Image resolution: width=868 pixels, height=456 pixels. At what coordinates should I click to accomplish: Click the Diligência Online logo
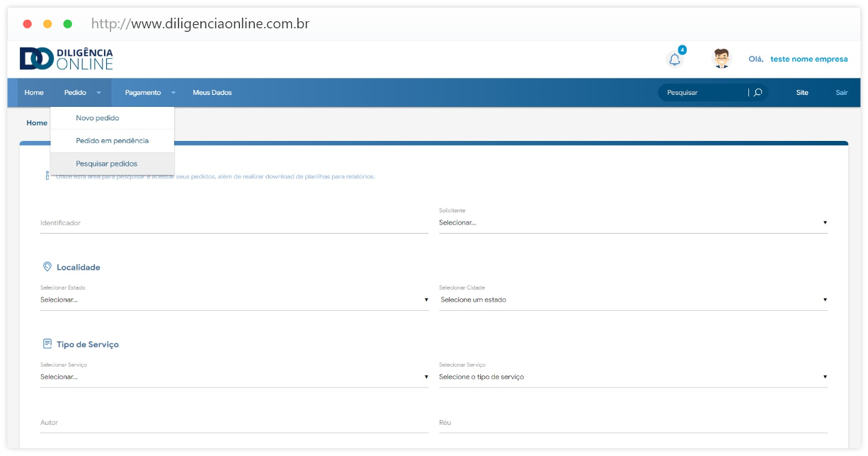point(67,59)
